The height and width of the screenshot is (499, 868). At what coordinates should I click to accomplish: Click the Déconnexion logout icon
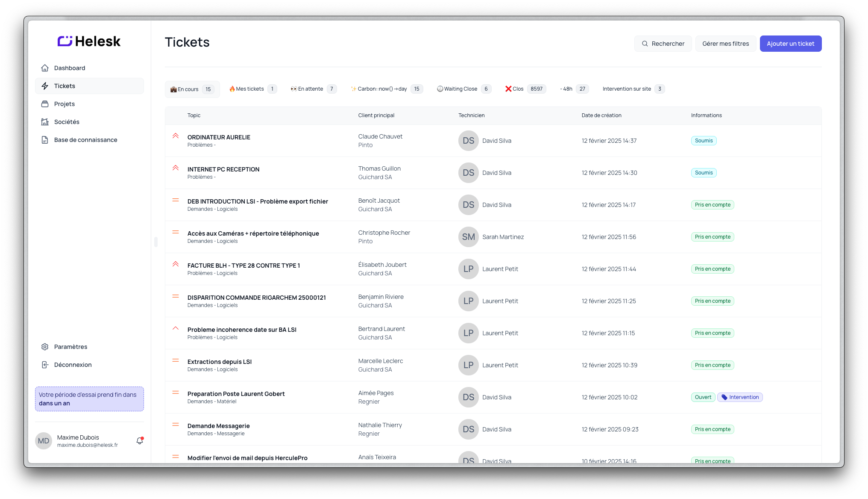click(x=45, y=365)
